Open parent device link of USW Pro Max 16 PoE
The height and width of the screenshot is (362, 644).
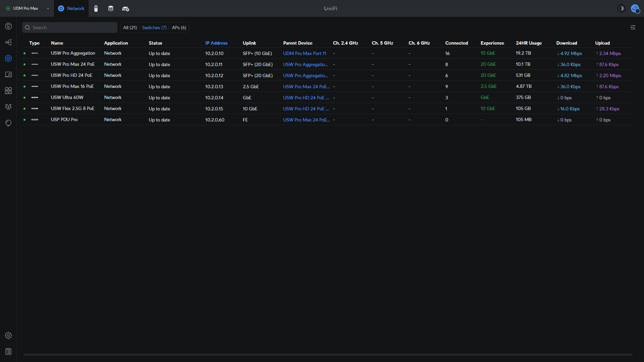[x=306, y=87]
